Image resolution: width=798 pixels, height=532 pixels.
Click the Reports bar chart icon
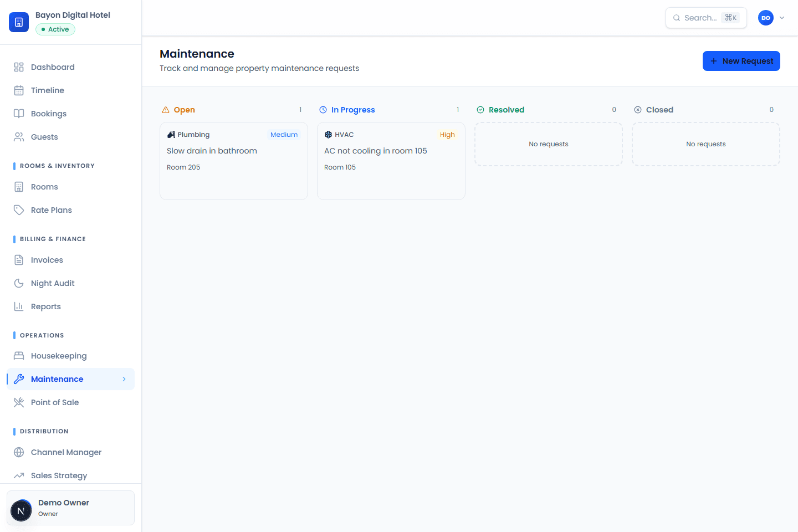pyautogui.click(x=19, y=306)
